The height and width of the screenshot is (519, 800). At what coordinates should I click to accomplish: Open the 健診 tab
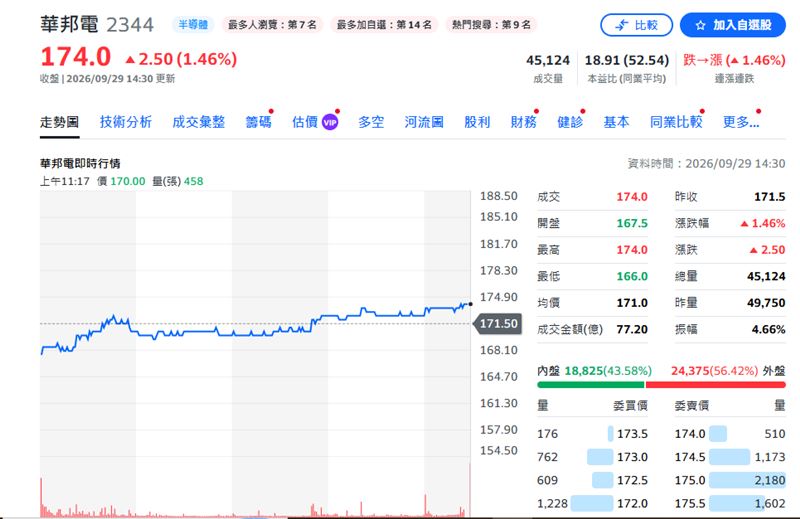pos(570,122)
